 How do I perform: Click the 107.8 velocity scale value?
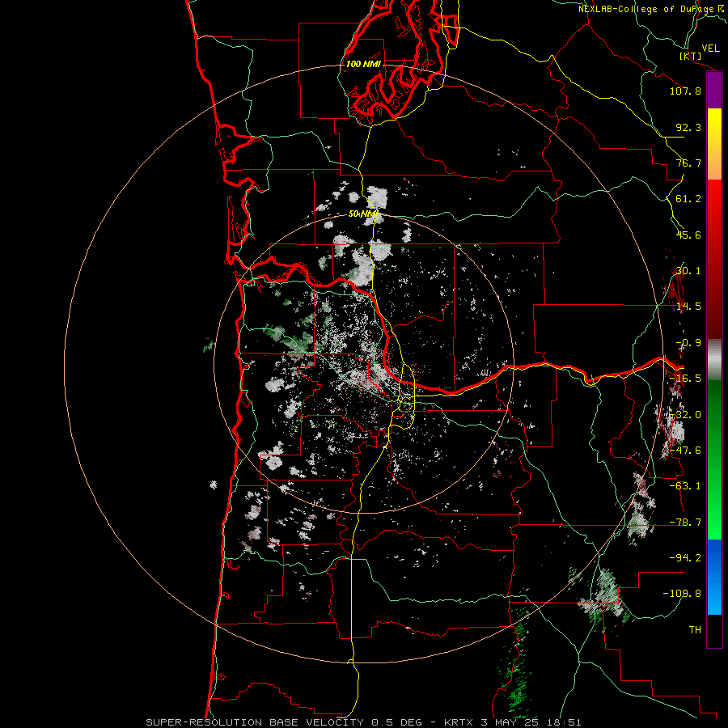(685, 91)
